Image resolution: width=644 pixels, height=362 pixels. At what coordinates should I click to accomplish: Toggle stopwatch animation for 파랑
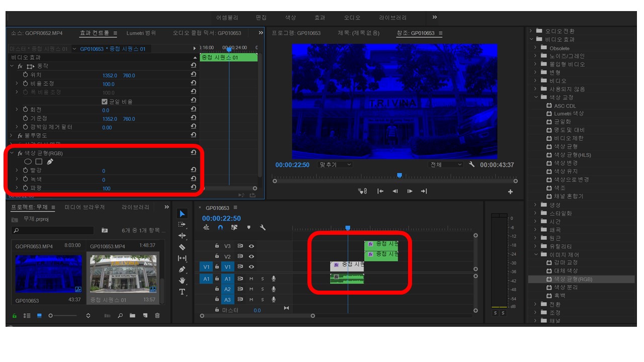25,188
